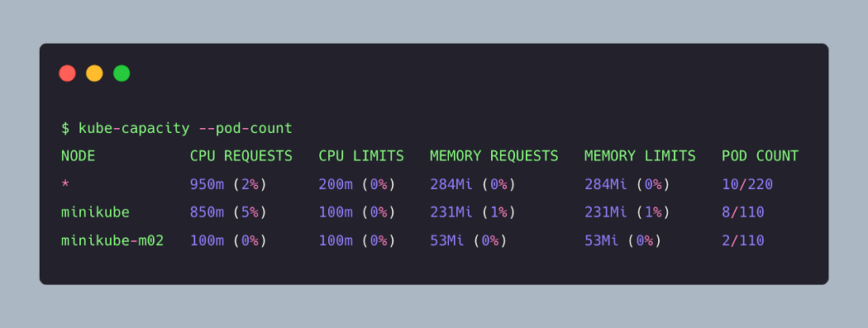Image resolution: width=868 pixels, height=328 pixels.
Task: Click the yellow minimize dot
Action: coord(95,73)
